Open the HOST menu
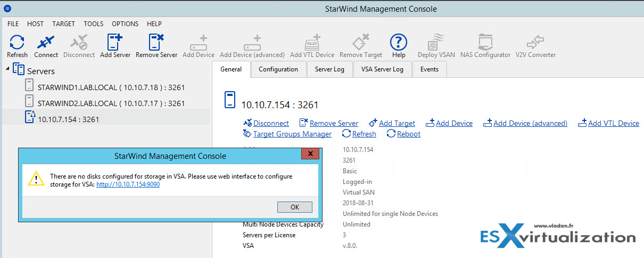Image resolution: width=644 pixels, height=258 pixels. pyautogui.click(x=35, y=24)
